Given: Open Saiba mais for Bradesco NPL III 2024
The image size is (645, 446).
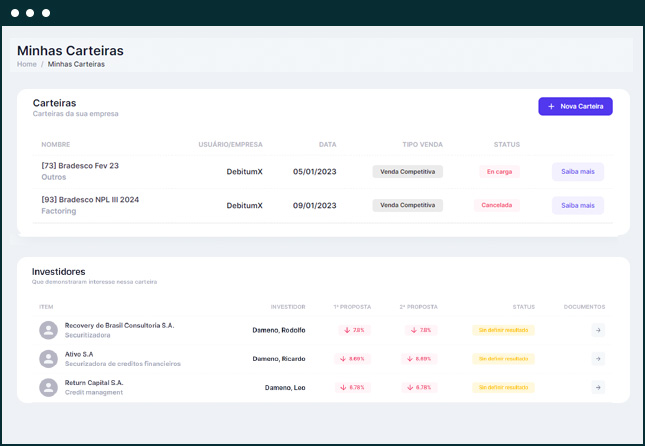Looking at the screenshot, I should coord(577,205).
